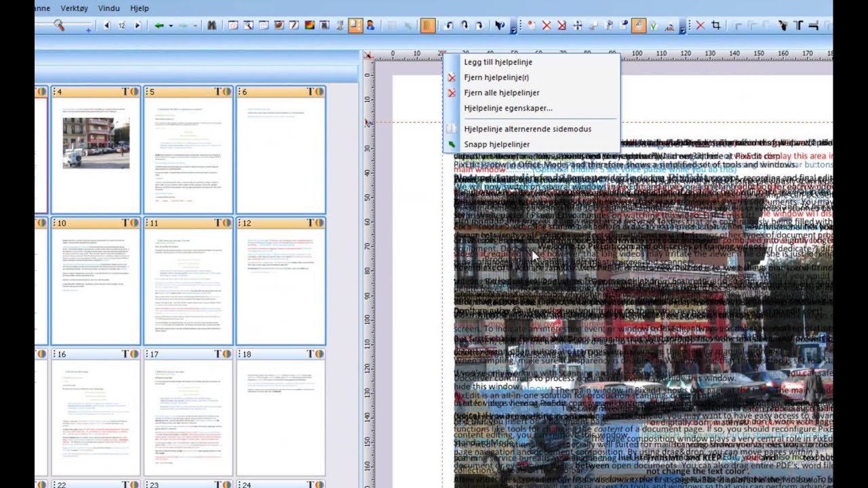Click the middle rotate 180 icon
This screenshot has width=868, height=488.
[465, 25]
